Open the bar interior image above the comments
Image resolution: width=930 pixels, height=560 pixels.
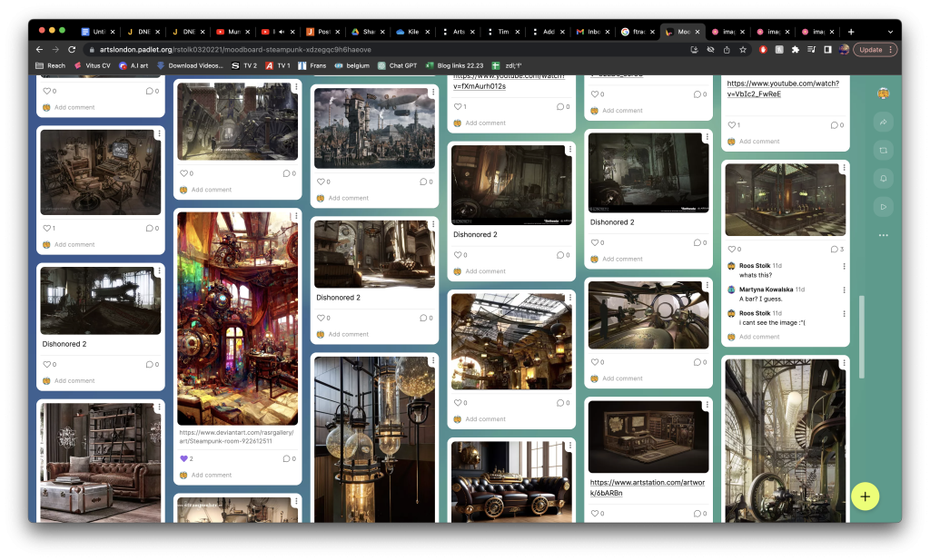coord(786,201)
